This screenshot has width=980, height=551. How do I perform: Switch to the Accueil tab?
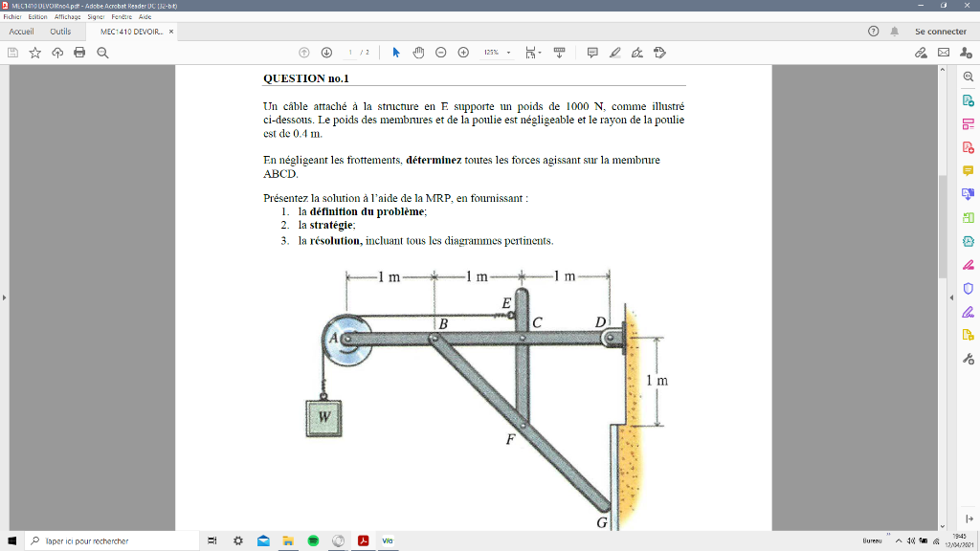point(21,32)
